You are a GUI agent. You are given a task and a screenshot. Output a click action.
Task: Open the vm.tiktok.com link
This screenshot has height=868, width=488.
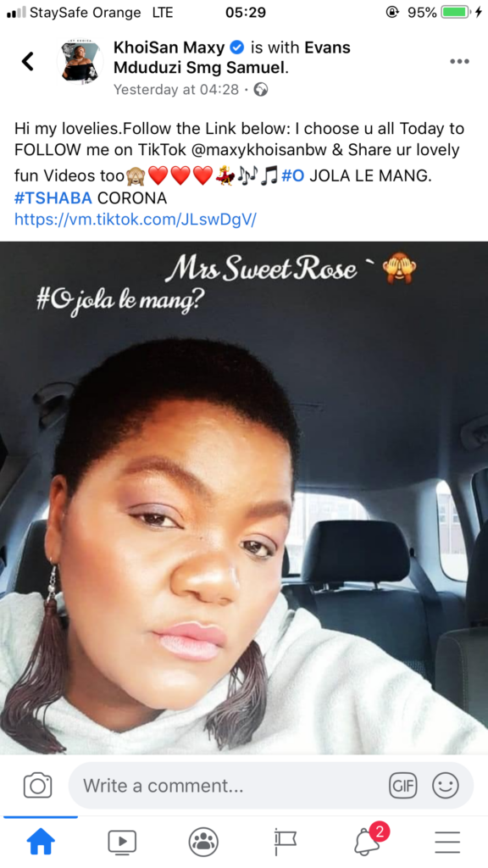coord(136,220)
